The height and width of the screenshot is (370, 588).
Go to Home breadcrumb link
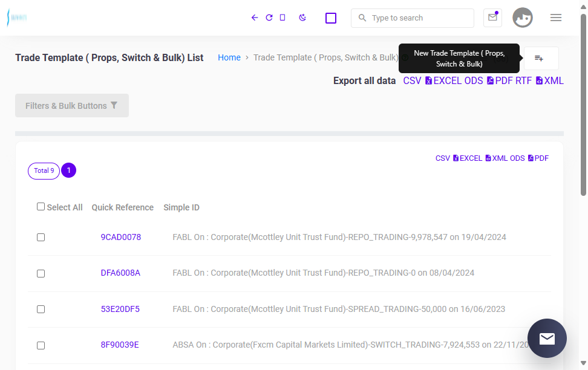pos(229,57)
